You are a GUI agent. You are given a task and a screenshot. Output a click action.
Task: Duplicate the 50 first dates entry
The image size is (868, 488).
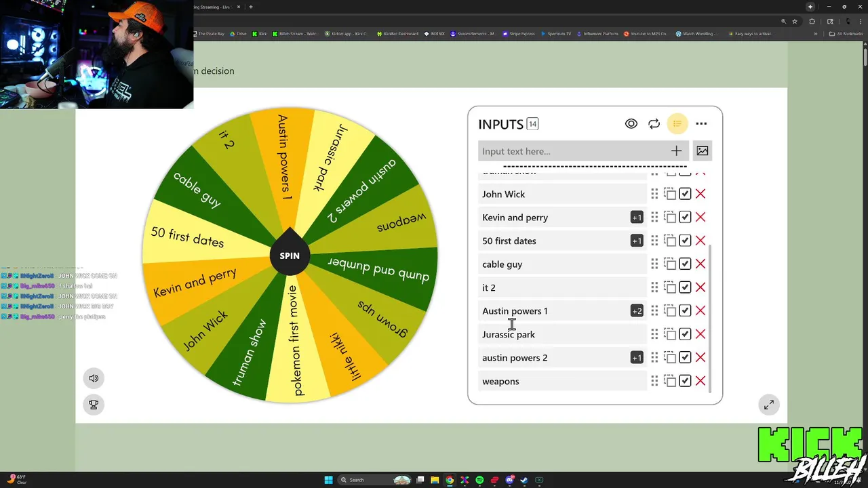pos(670,241)
